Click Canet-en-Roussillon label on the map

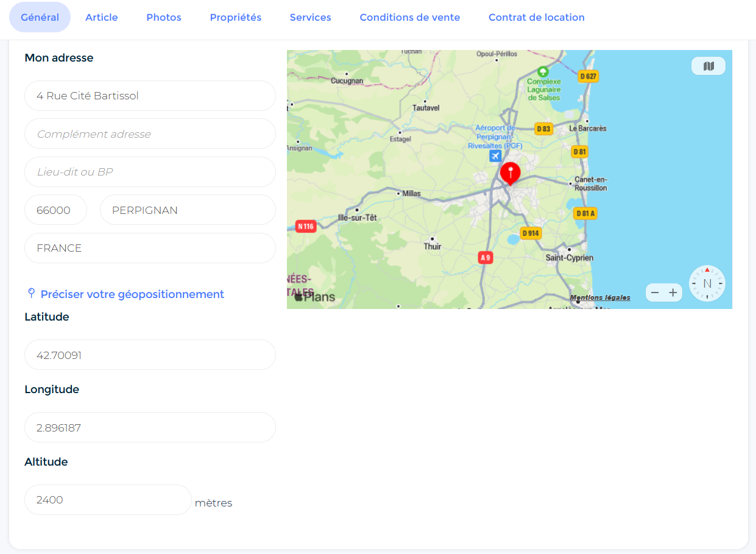pyautogui.click(x=591, y=183)
